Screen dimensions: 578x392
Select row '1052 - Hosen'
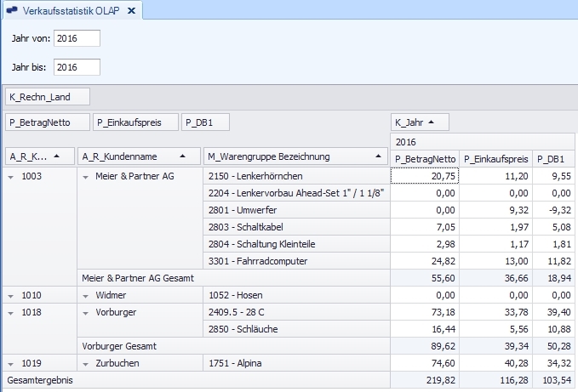click(296, 295)
